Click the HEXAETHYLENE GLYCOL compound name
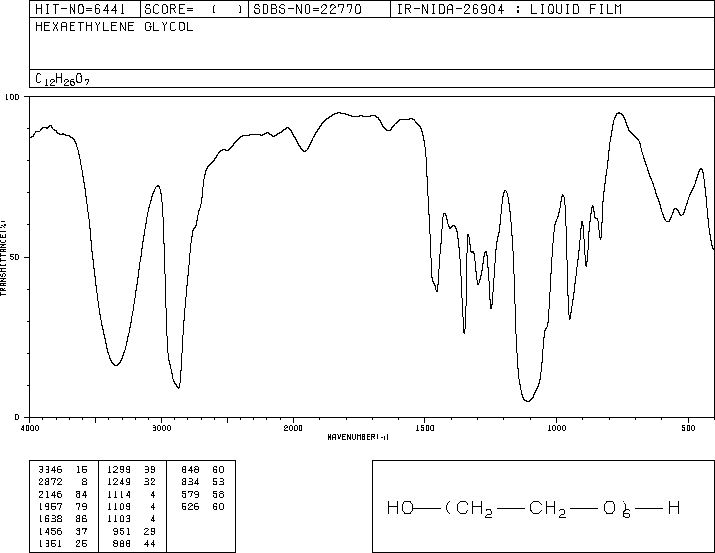 [114, 27]
